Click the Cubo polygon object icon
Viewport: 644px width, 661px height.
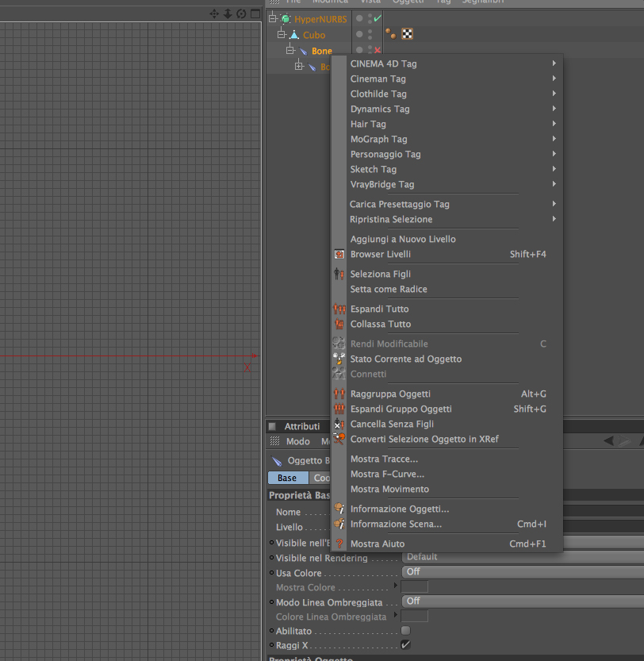tap(294, 35)
